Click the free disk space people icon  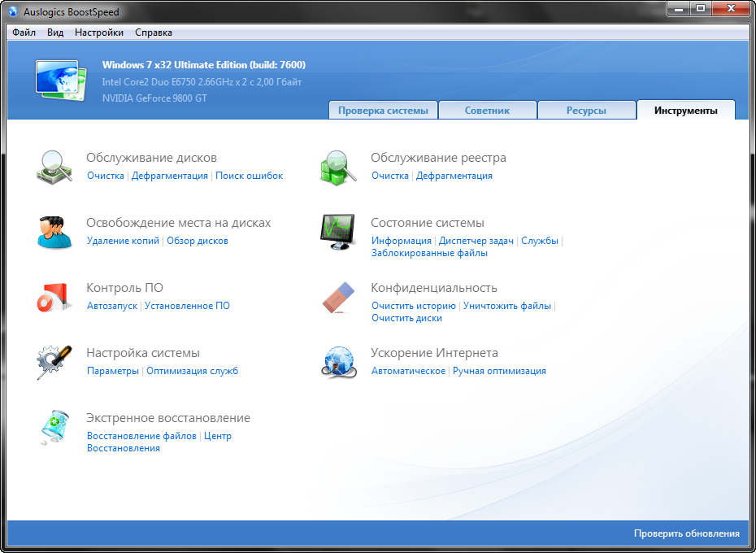point(54,232)
